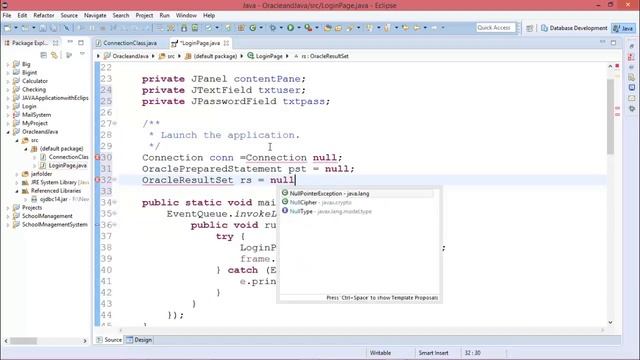Open the Debug dropdown arrow

click(x=281, y=28)
